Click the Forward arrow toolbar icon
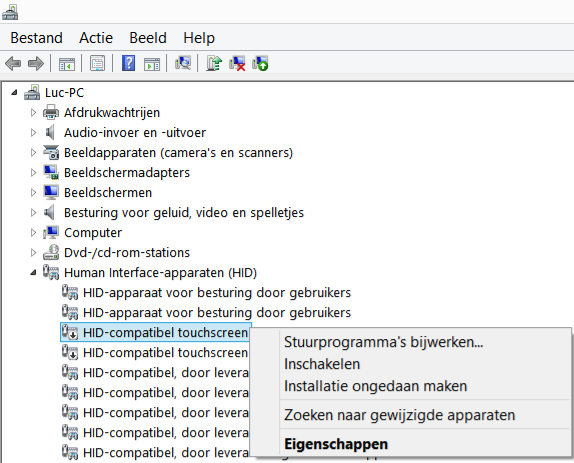Screen dimensions: 574x463 point(36,64)
